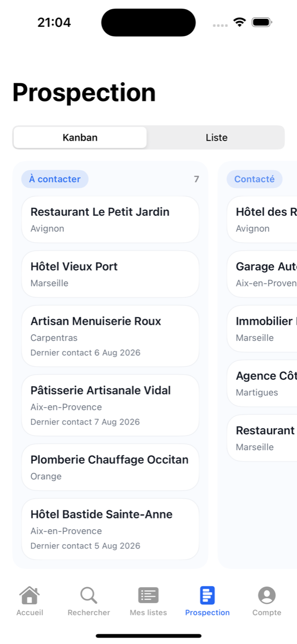Tap the Accueil house icon
The width and height of the screenshot is (297, 644).
(30, 595)
